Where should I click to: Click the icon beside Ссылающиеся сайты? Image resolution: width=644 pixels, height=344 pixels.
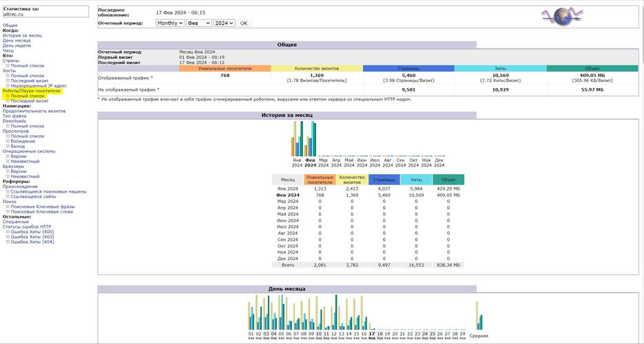click(x=8, y=196)
